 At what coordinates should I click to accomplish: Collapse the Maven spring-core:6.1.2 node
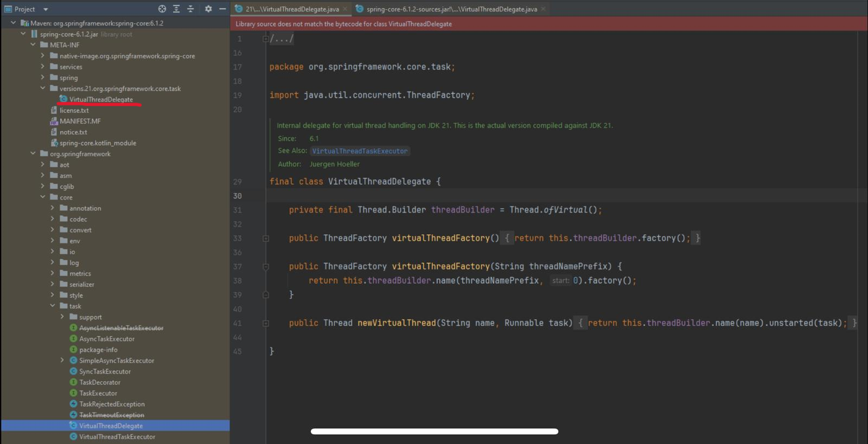[14, 23]
